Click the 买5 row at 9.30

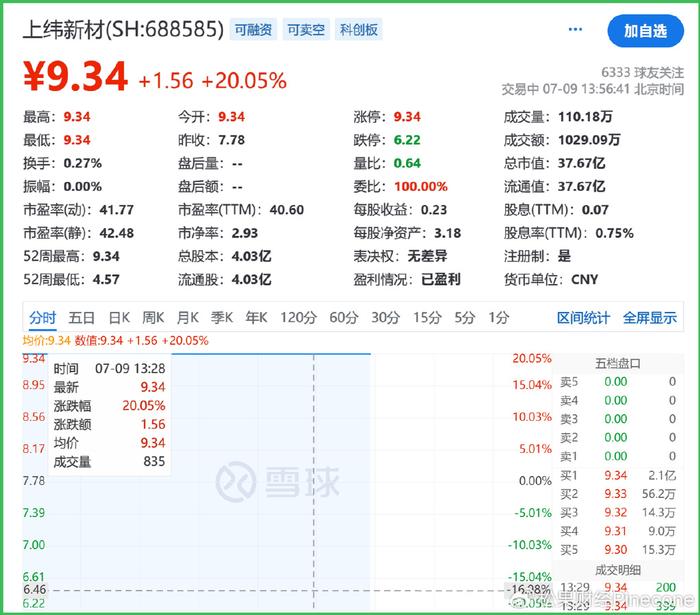pos(618,550)
